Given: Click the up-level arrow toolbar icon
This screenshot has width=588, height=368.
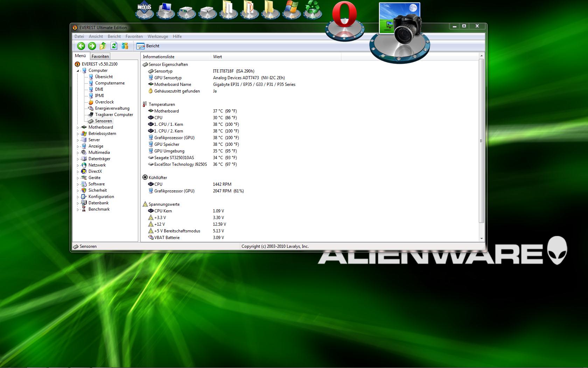Looking at the screenshot, I should click(x=103, y=46).
